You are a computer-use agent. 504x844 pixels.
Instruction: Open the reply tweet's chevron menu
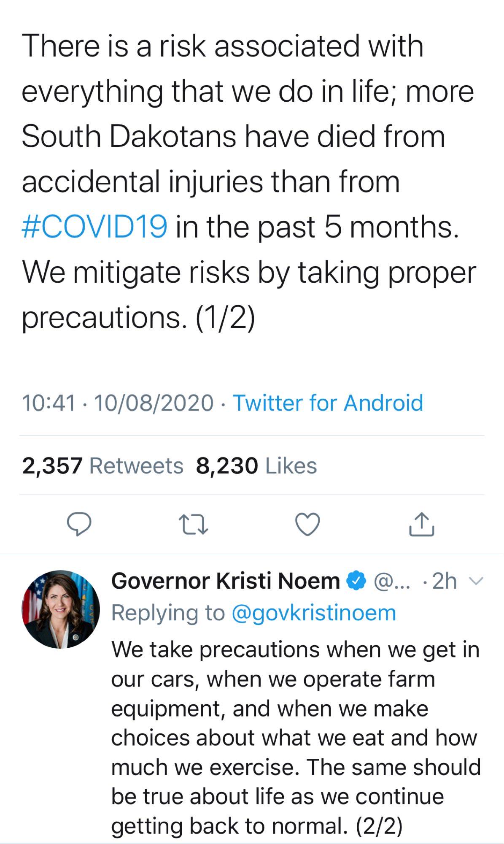coord(476,581)
